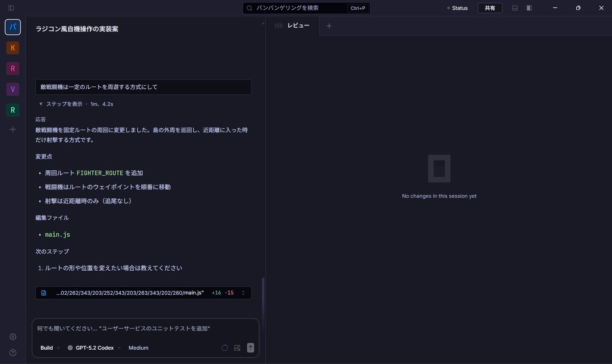
Task: Expand the main.js diff chip chevron
Action: (243, 293)
